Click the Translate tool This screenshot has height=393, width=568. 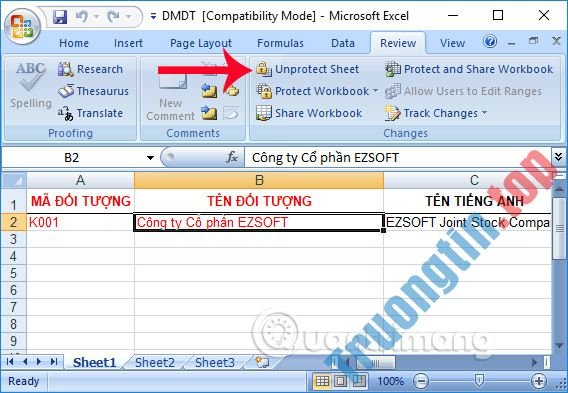point(91,113)
